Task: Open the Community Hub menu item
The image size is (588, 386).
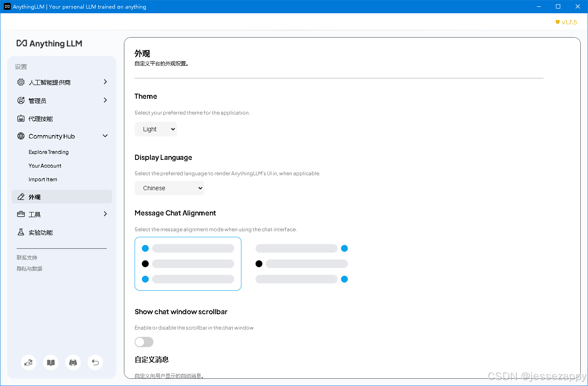Action: click(62, 136)
